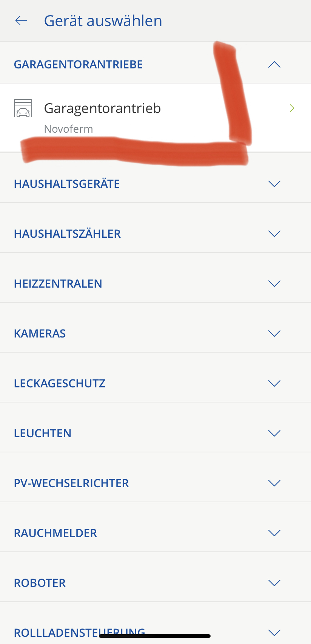Tap the back arrow icon

point(21,21)
